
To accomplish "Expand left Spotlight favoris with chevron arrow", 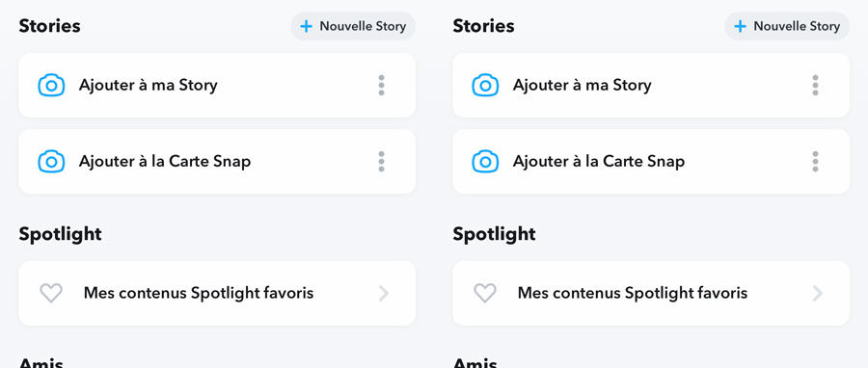I will tap(384, 294).
